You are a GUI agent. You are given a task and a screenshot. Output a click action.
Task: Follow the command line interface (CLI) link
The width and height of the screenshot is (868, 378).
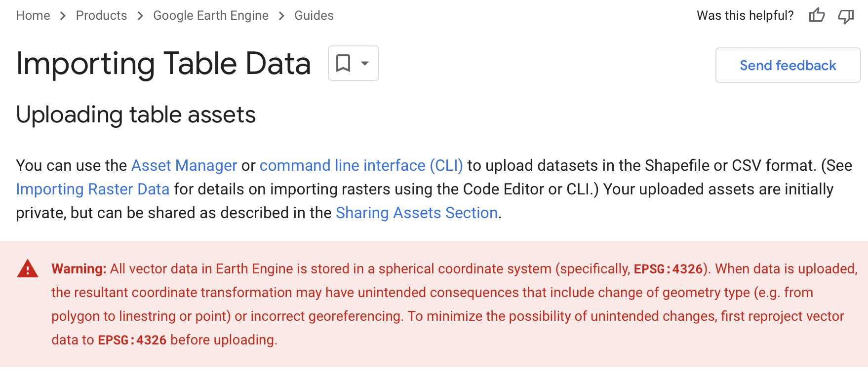point(361,165)
